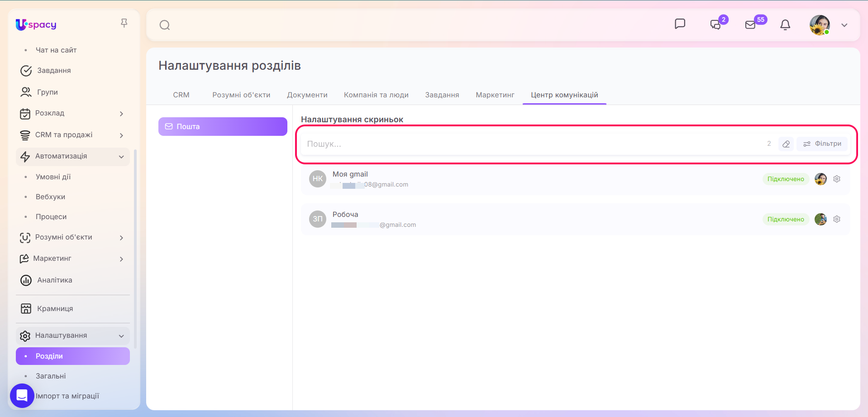This screenshot has width=868, height=417.
Task: Click owner avatar on Робоча row
Action: 820,219
